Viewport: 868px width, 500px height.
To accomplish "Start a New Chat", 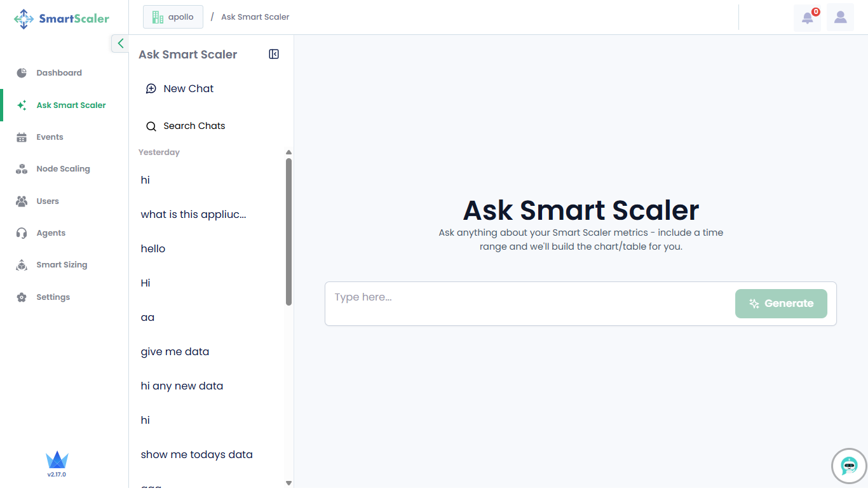I will point(188,89).
